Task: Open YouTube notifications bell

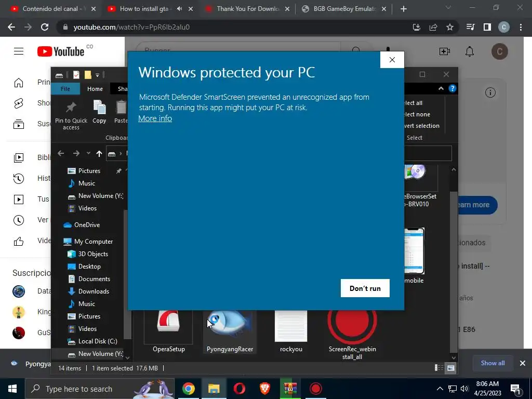Action: (470, 51)
